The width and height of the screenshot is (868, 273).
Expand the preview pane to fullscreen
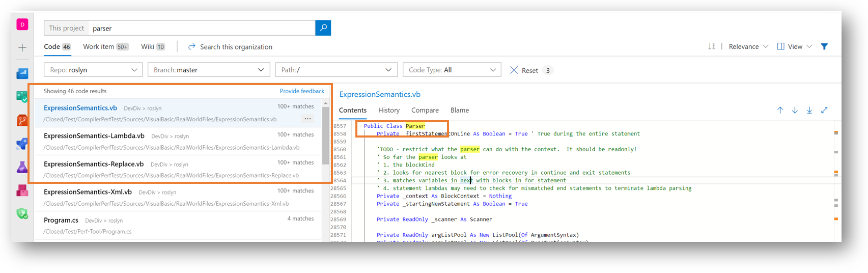824,110
